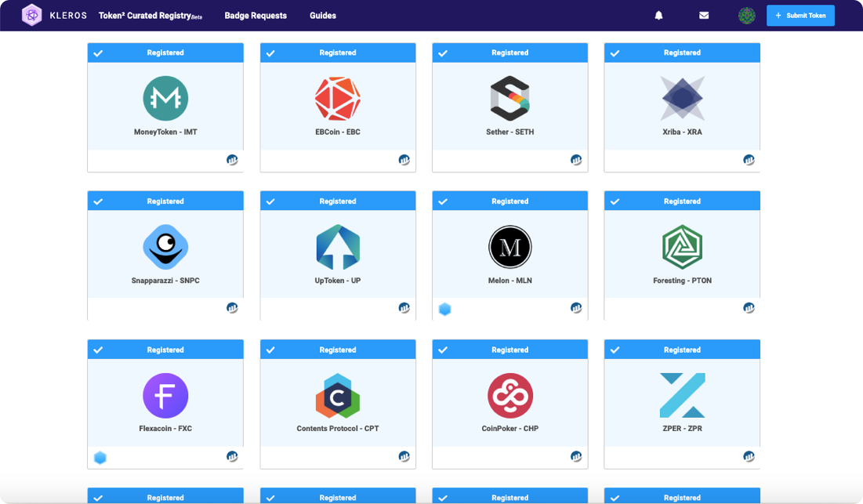Open the account identicon avatar

[746, 16]
